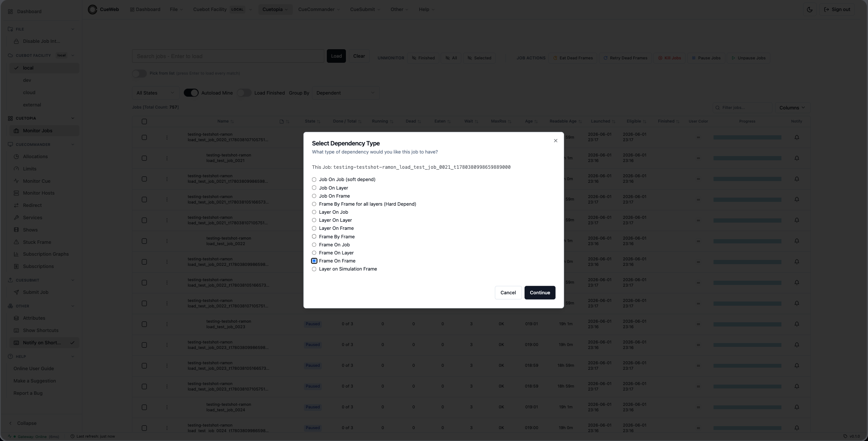
Task: Toggle the Load Finished switch
Action: 244,93
